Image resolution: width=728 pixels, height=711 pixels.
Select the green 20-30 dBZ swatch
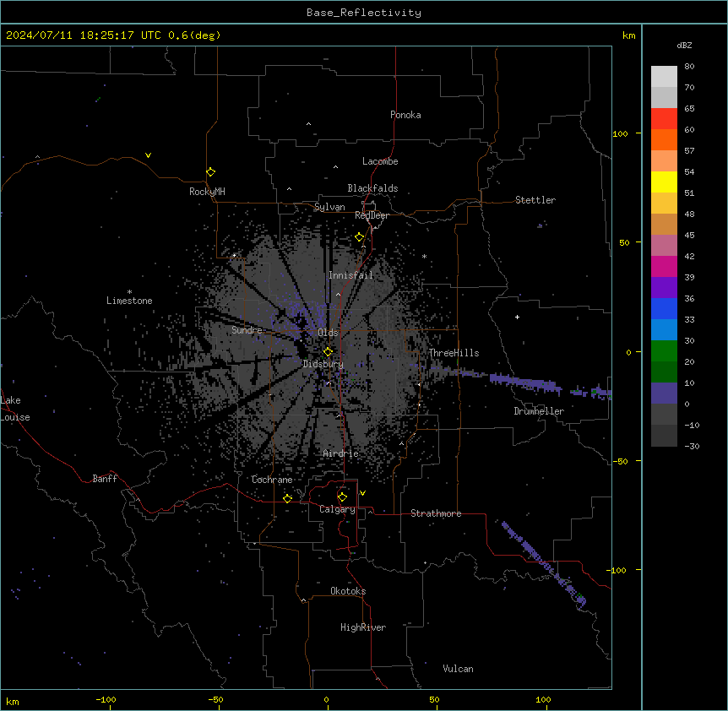664,351
